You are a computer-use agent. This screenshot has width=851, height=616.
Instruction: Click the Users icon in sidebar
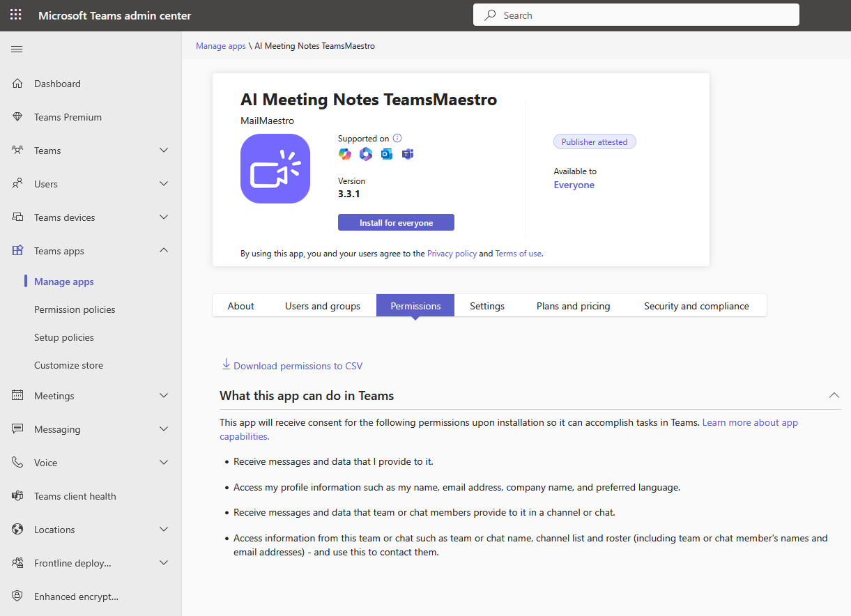pos(18,184)
